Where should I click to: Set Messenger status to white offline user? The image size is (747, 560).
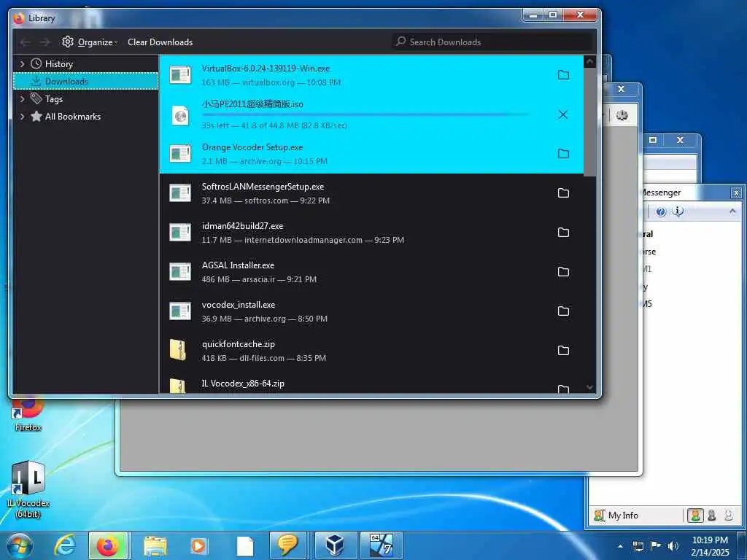coord(729,516)
